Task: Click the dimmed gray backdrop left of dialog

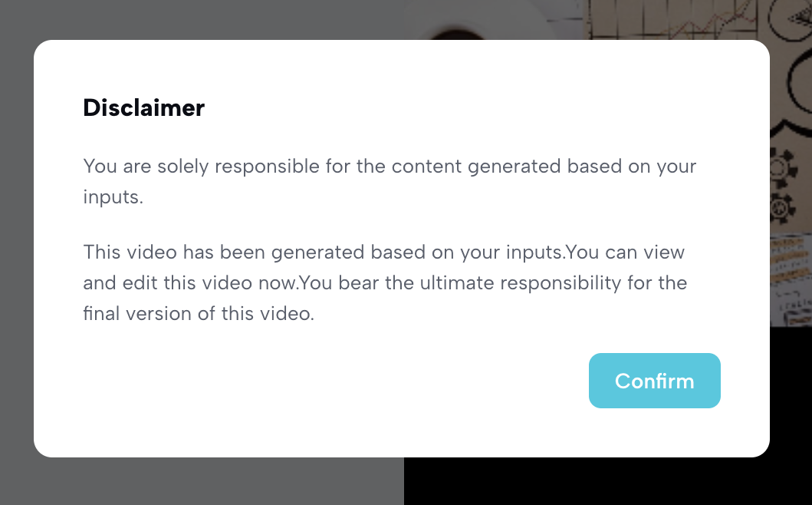Action: [x=16, y=253]
